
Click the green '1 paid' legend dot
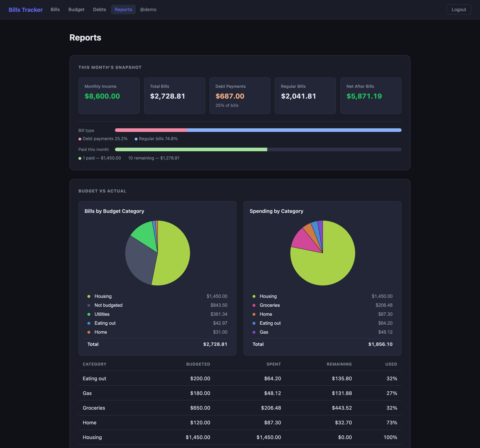[x=80, y=158]
